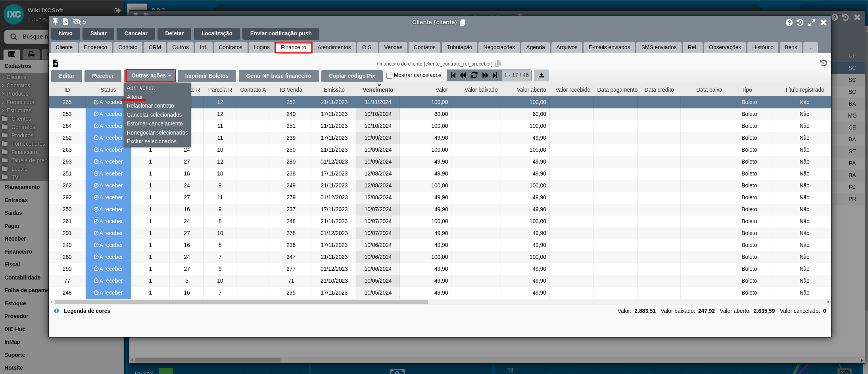Select Abrir venda menu entry

[x=141, y=88]
